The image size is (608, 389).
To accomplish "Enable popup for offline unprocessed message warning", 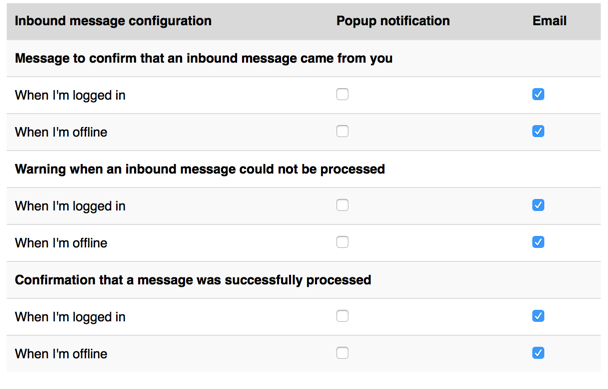I will (342, 242).
